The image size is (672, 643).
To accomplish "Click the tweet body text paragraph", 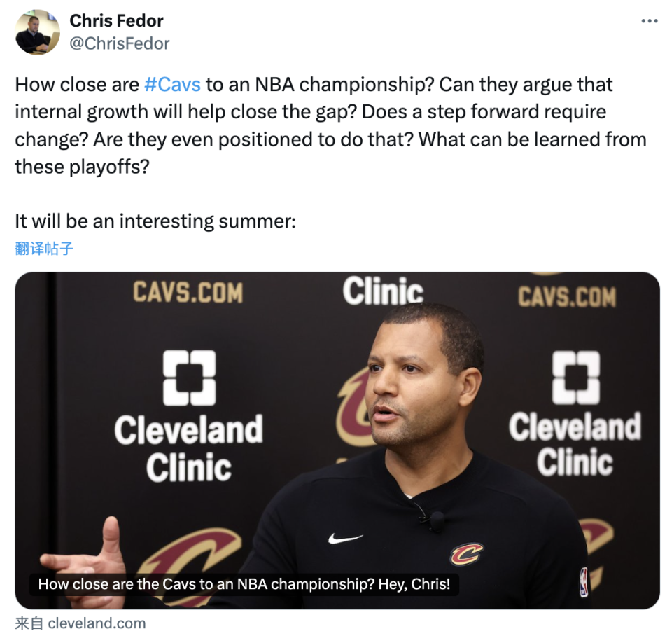I will click(x=331, y=125).
